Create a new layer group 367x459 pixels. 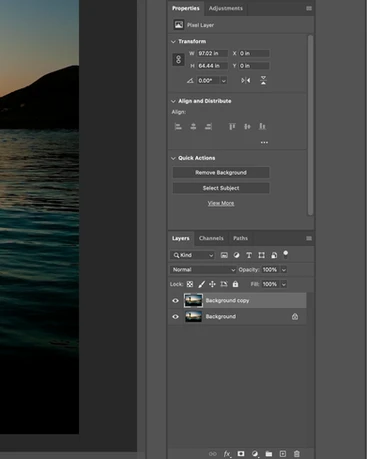click(269, 454)
